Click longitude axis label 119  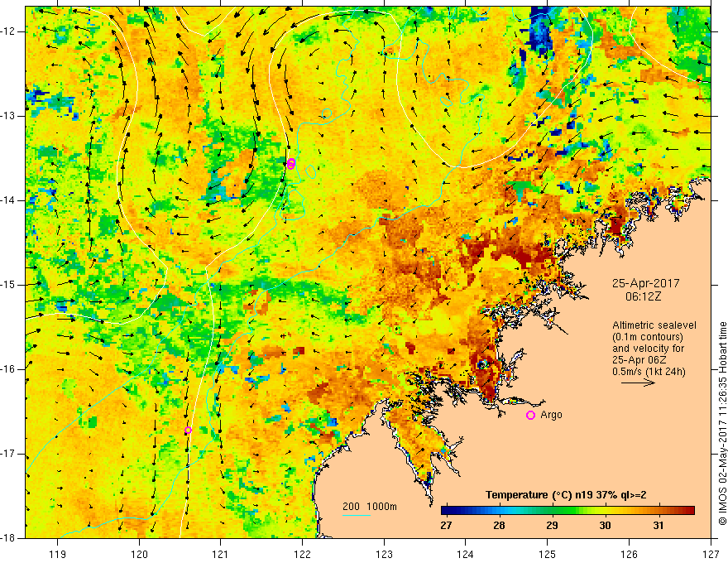click(x=58, y=554)
